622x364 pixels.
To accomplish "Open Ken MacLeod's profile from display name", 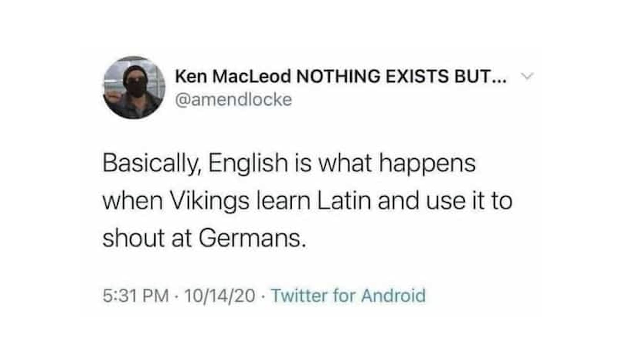I will [x=233, y=76].
